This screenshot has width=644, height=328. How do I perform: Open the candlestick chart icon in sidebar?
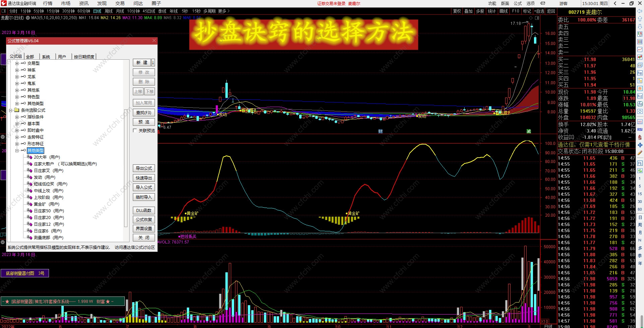[640, 57]
